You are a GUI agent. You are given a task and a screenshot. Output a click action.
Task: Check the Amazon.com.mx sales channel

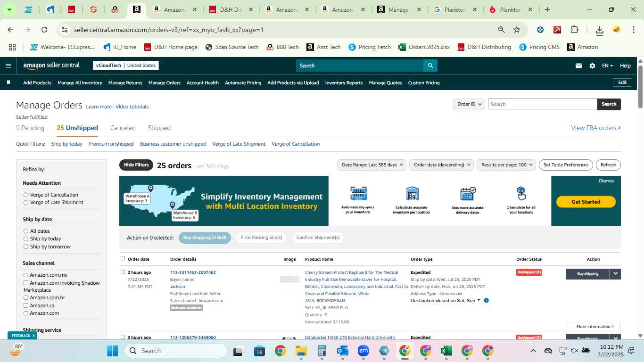pyautogui.click(x=26, y=275)
